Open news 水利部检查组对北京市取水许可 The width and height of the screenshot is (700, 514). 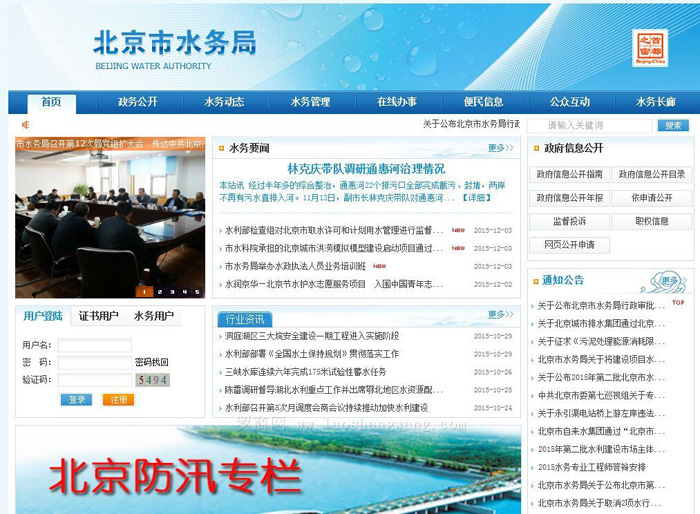(333, 230)
